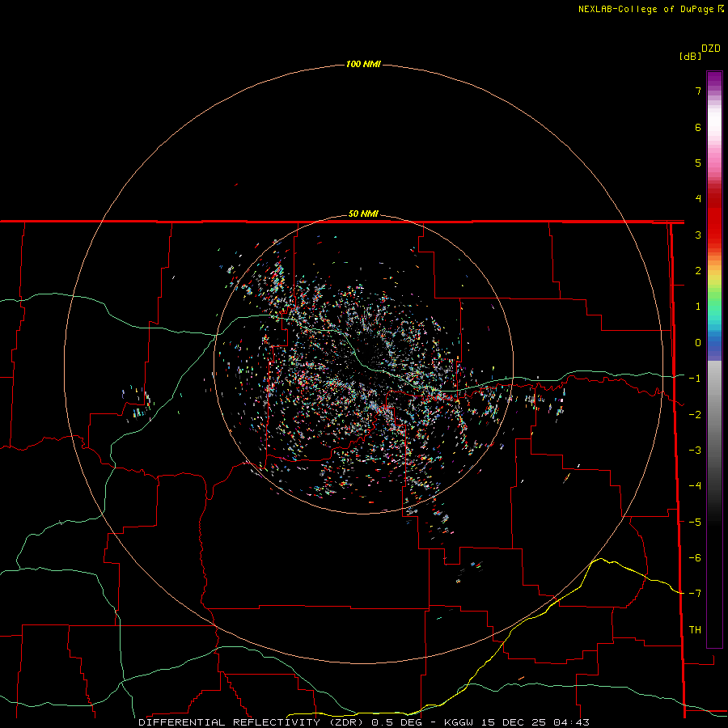The height and width of the screenshot is (728, 728).
Task: Click the 6 value on the color scale
Action: pos(698,127)
